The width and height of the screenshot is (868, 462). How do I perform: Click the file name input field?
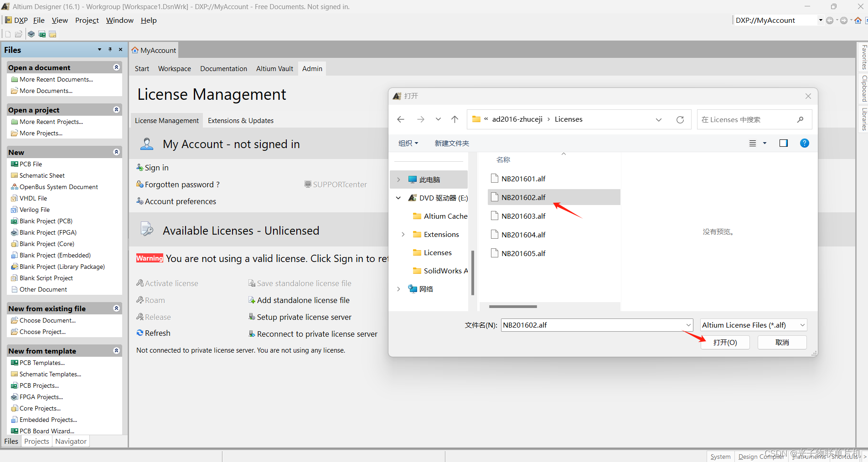point(593,325)
